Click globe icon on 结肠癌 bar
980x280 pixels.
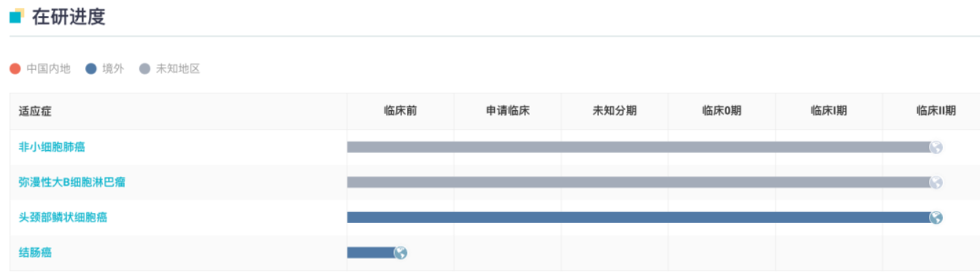(x=401, y=253)
